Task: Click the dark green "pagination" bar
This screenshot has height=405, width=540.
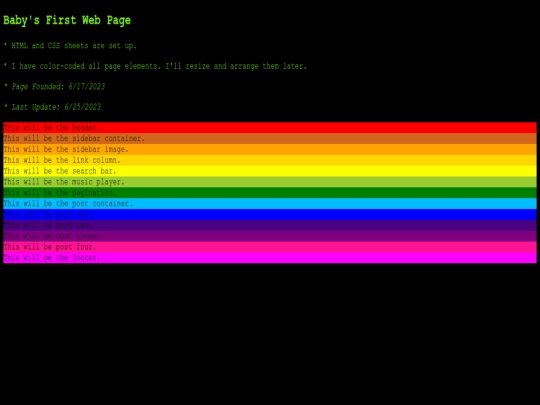Action: click(270, 193)
